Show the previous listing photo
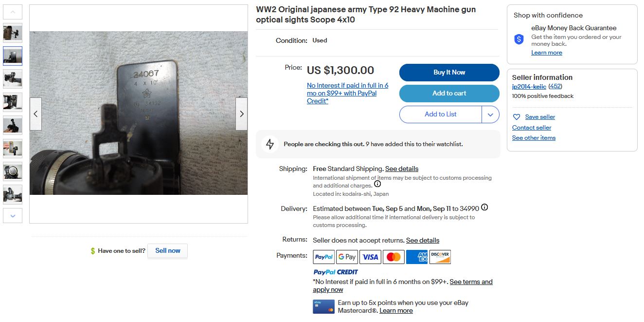The image size is (644, 322). point(36,114)
